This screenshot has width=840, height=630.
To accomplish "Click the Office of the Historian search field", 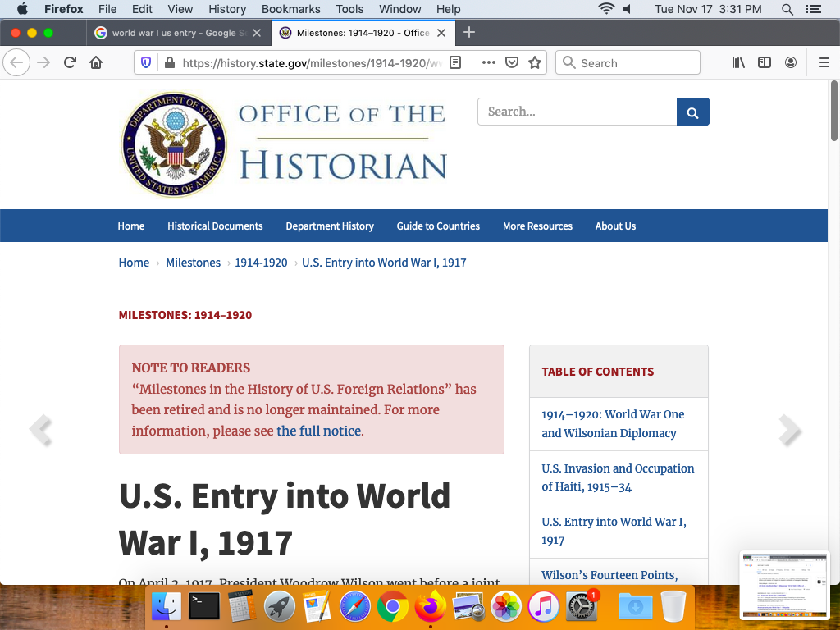I will point(577,112).
